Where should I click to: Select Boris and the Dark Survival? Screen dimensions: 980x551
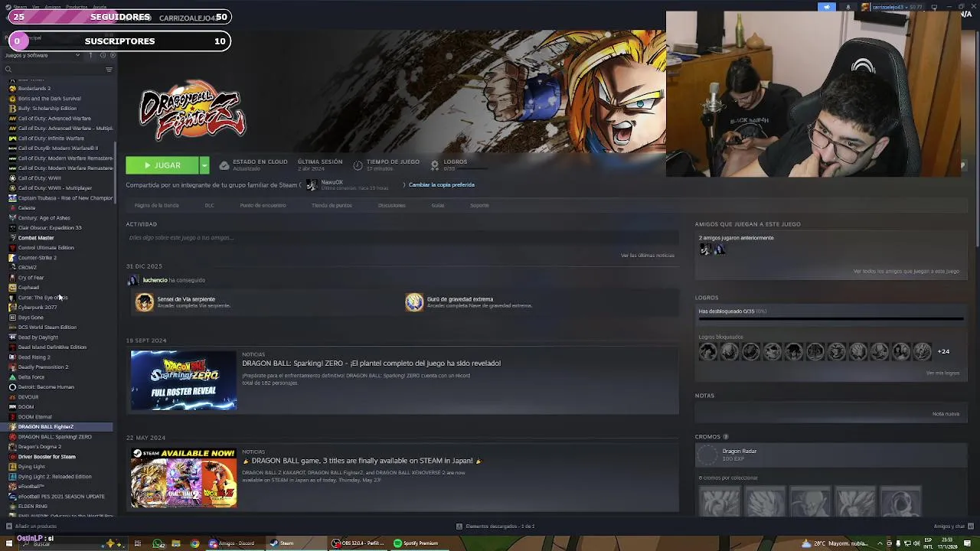point(49,99)
